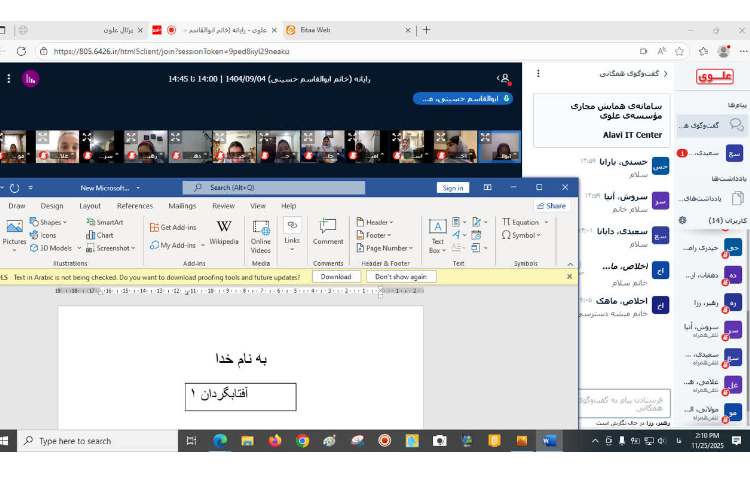Open the Header dropdown
750x480 pixels.
pyautogui.click(x=375, y=222)
